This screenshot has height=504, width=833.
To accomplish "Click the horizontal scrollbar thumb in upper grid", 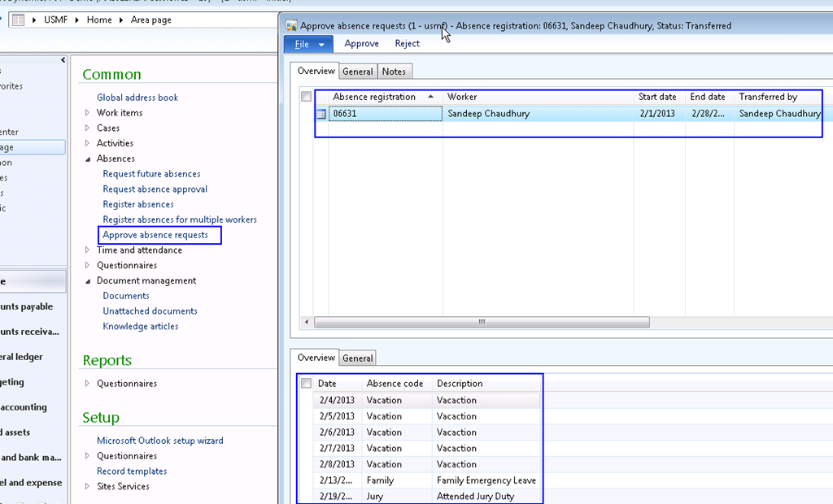I will click(x=482, y=322).
